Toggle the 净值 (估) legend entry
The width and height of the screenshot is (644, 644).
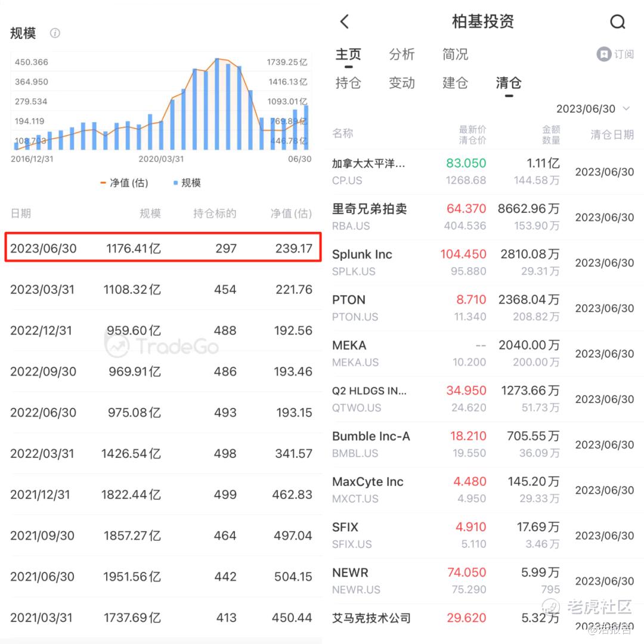125,183
